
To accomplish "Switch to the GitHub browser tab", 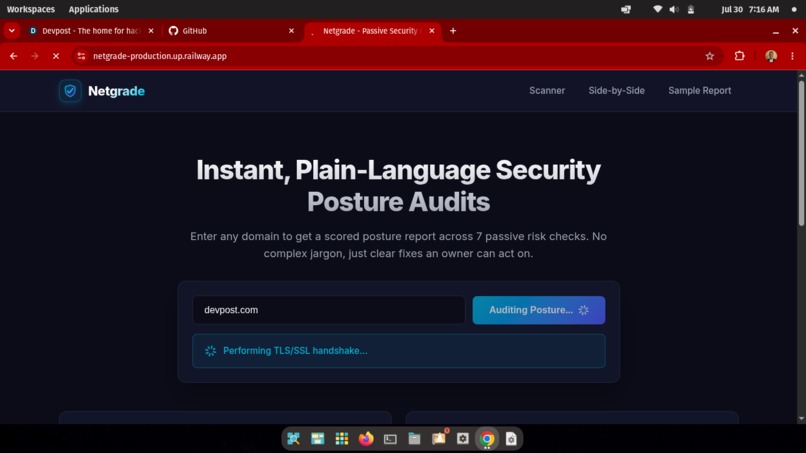I will [231, 31].
